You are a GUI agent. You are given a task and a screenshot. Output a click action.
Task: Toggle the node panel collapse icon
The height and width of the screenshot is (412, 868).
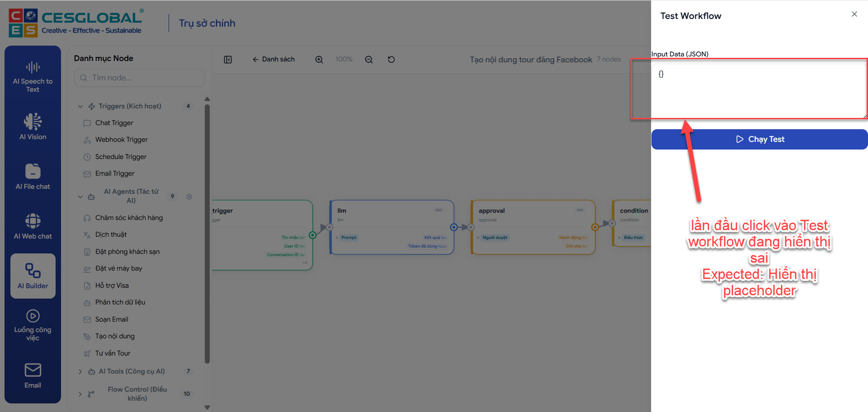(228, 60)
